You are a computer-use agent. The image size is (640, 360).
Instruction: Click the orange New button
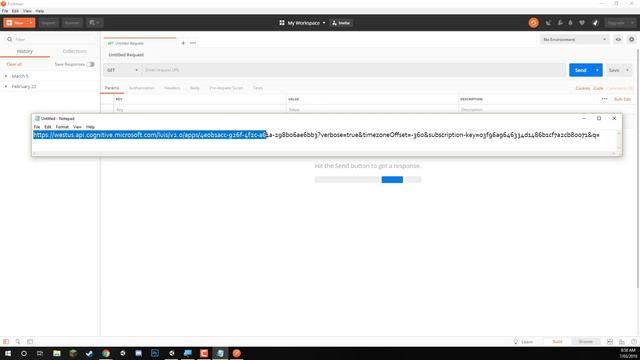tap(16, 23)
